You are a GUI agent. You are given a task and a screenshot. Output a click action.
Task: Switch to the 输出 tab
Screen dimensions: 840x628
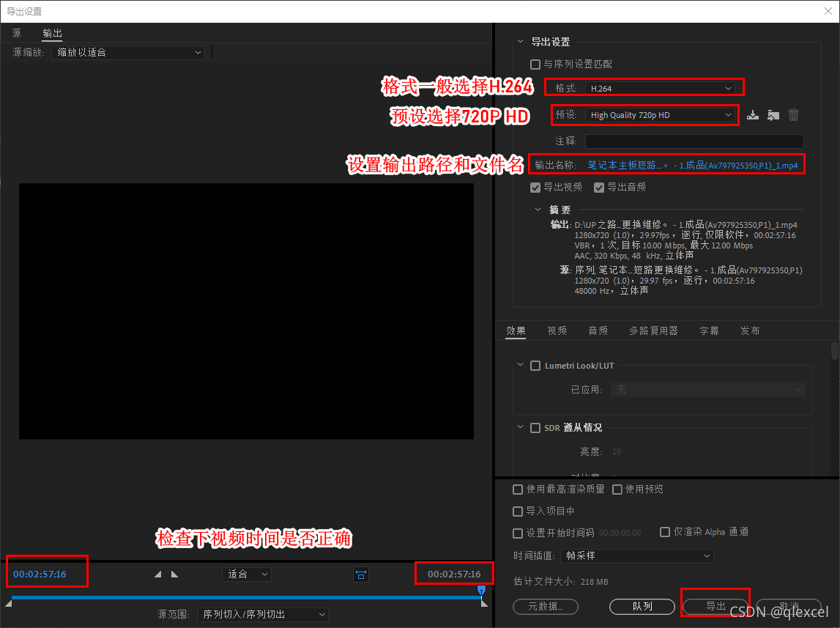pyautogui.click(x=53, y=33)
